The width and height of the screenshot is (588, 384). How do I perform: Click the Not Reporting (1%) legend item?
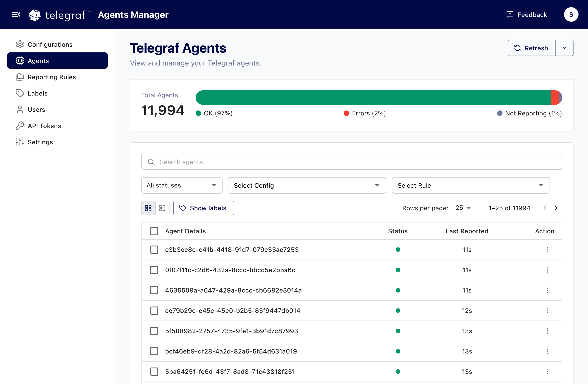pyautogui.click(x=529, y=113)
